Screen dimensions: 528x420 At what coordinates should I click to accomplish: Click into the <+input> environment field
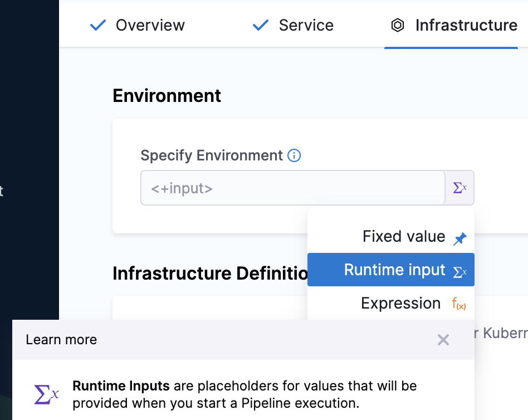pyautogui.click(x=292, y=188)
